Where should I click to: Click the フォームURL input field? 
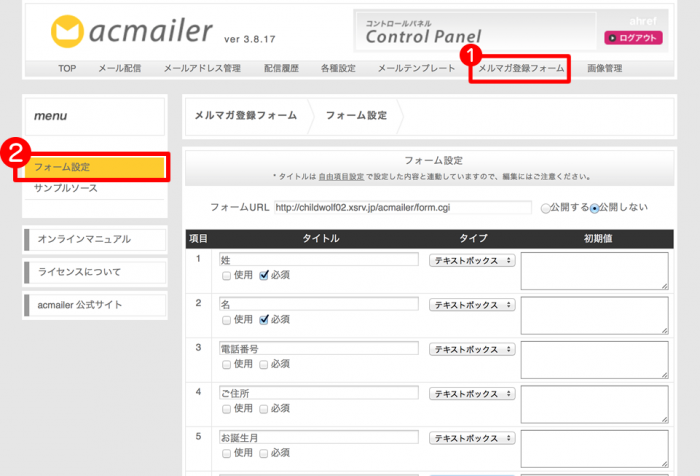pyautogui.click(x=403, y=208)
